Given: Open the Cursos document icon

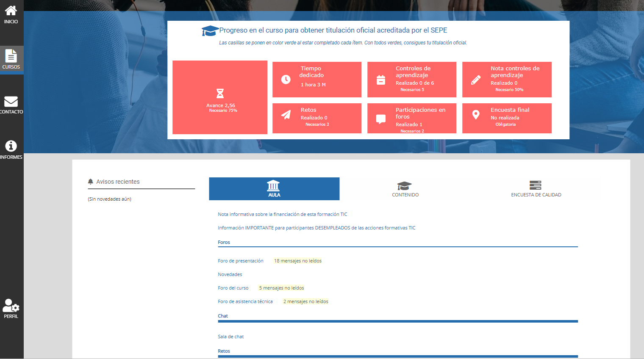Looking at the screenshot, I should pyautogui.click(x=11, y=56).
